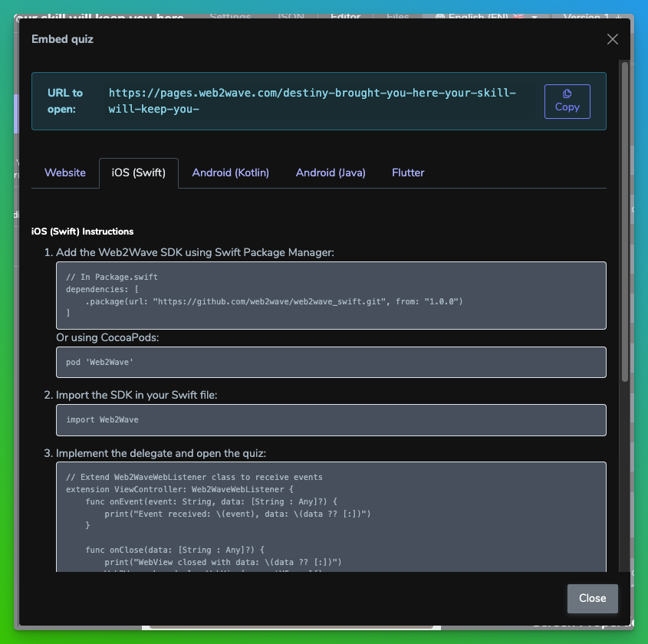The image size is (648, 644).
Task: Open the Android (Kotlin) tab
Action: 230,172
